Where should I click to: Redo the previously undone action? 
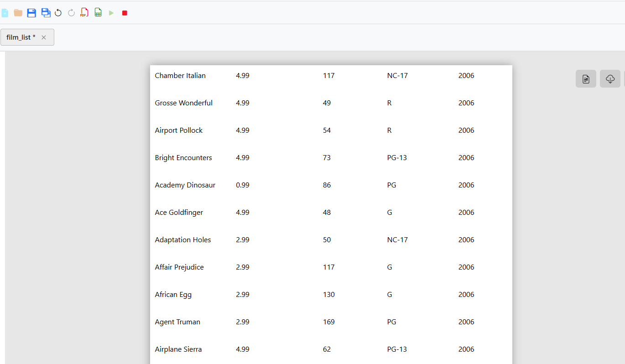click(71, 13)
